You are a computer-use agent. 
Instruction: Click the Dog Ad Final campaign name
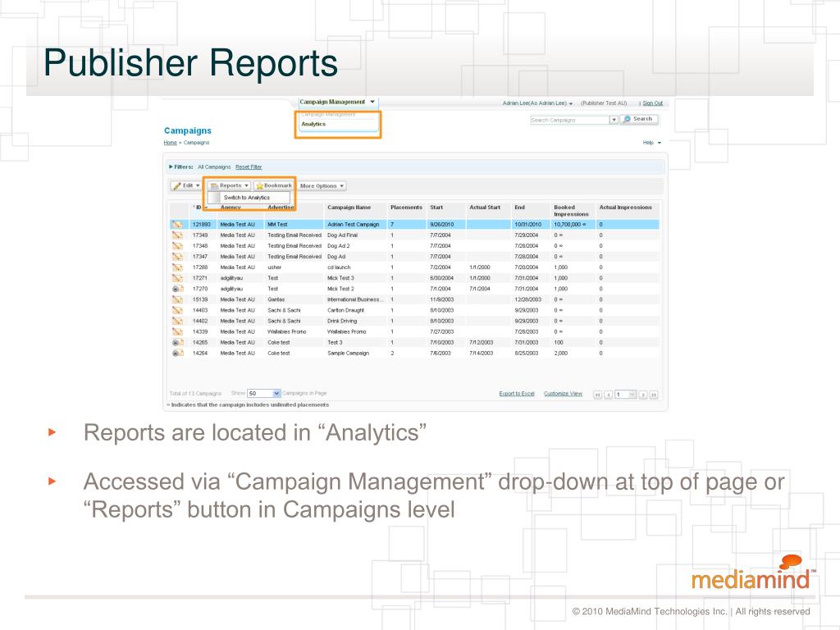(x=342, y=235)
